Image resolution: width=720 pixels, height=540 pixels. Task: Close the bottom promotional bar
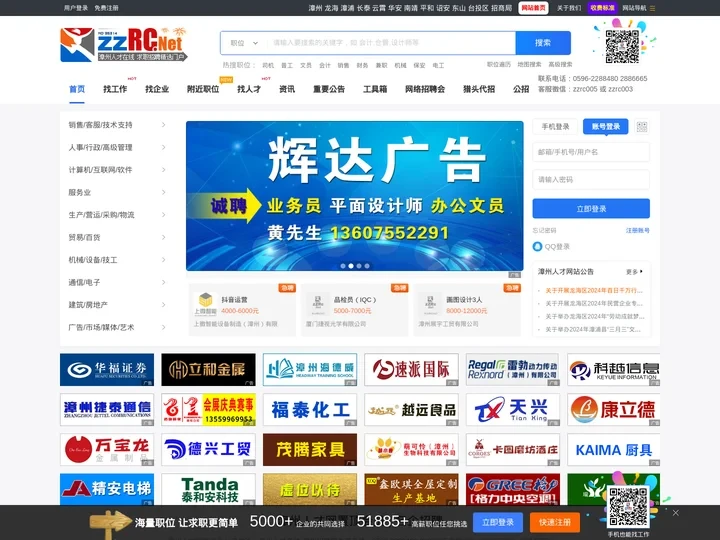point(675,512)
